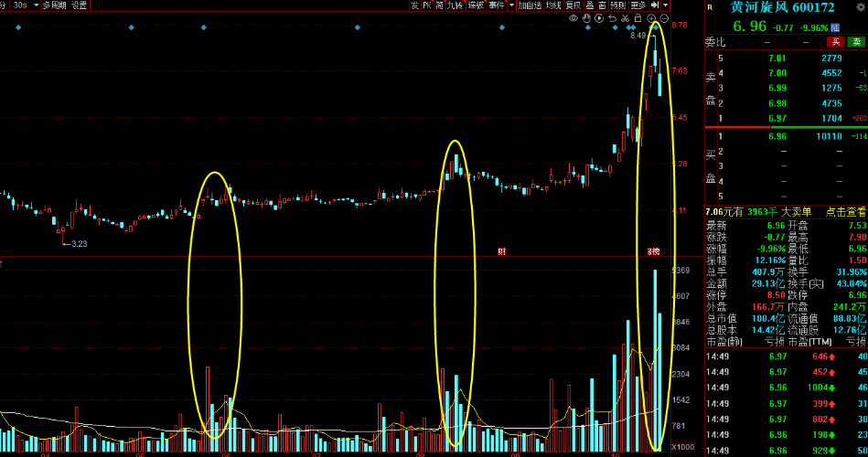
Task: Toggle the 简 simple mode button
Action: (440, 5)
